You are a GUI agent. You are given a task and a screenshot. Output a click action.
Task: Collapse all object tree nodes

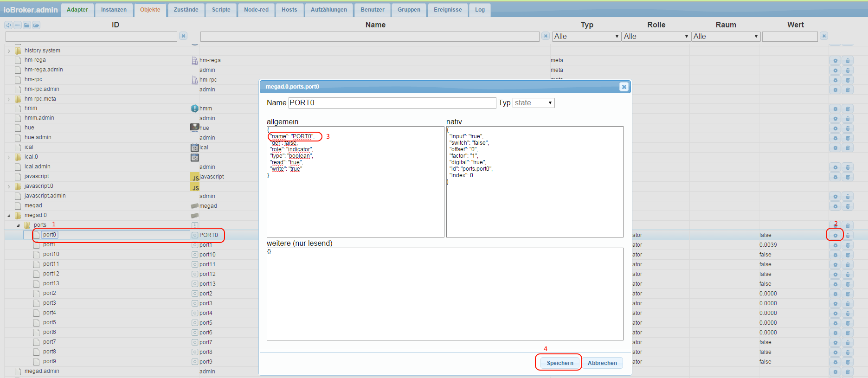(x=27, y=25)
